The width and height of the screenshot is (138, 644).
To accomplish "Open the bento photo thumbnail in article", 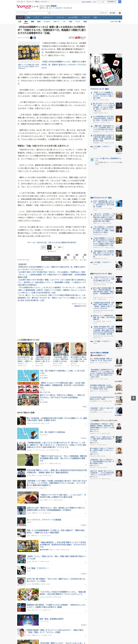I will pos(29,52).
